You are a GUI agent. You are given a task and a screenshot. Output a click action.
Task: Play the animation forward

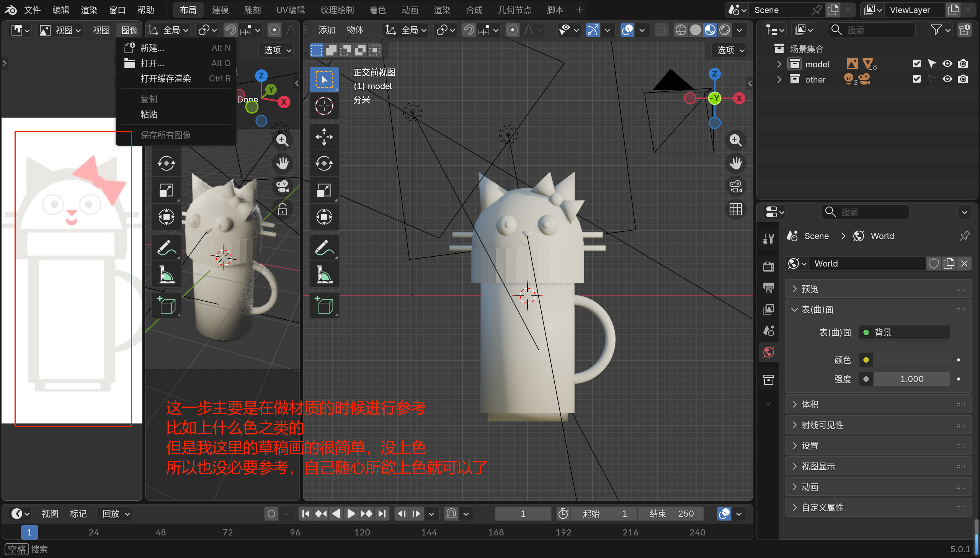pyautogui.click(x=351, y=514)
